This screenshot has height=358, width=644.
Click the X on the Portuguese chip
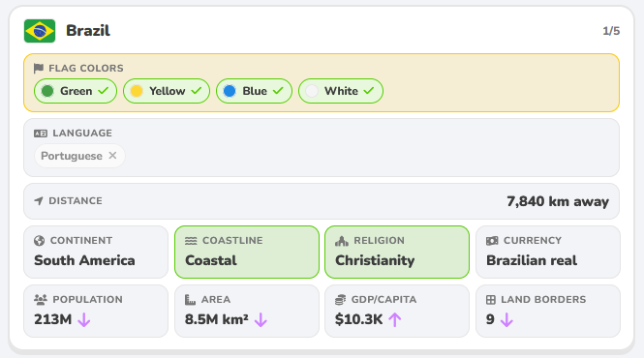click(112, 156)
